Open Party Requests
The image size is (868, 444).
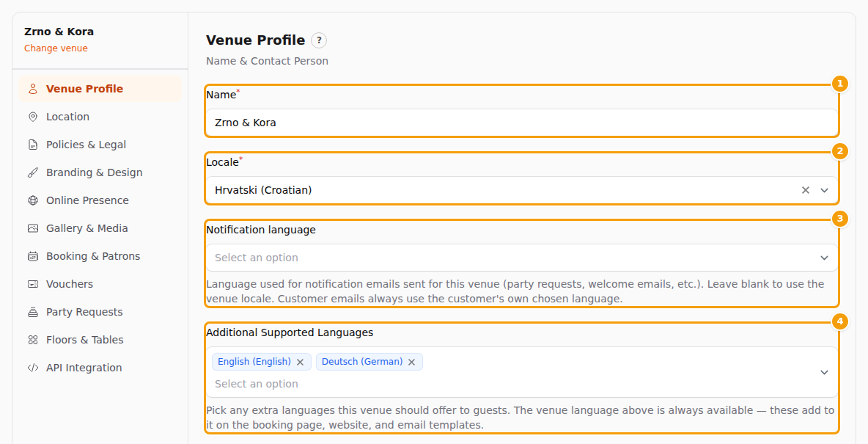(x=100, y=312)
